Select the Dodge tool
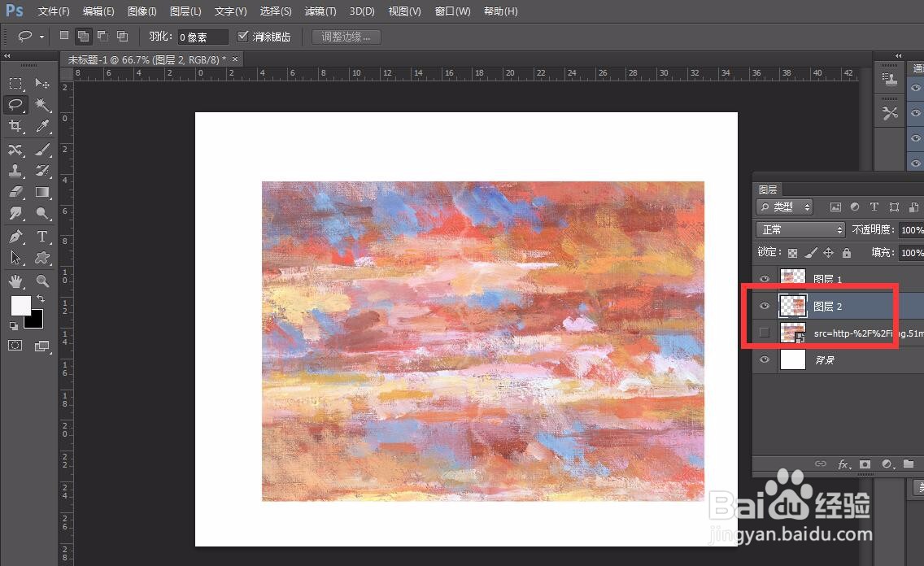Screen dimensions: 924x566 (x=41, y=213)
